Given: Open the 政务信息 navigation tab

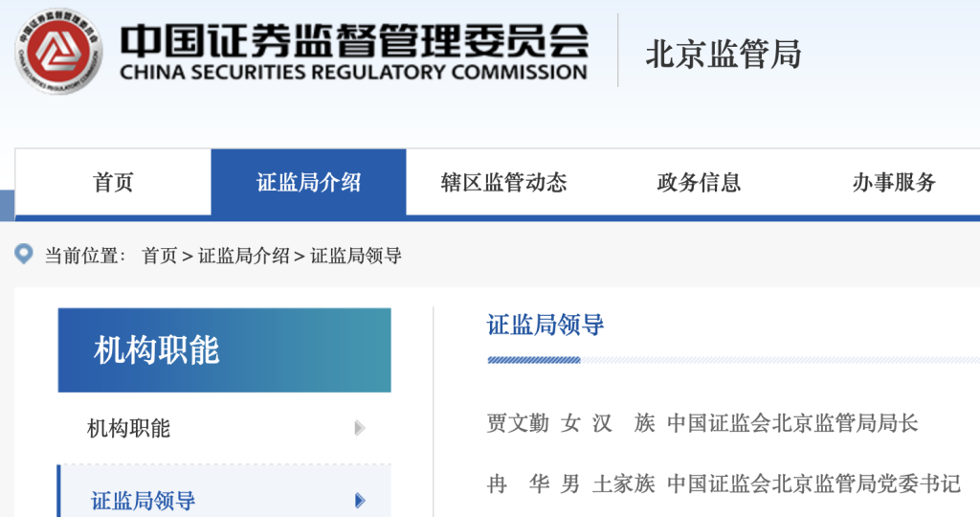Looking at the screenshot, I should click(699, 183).
